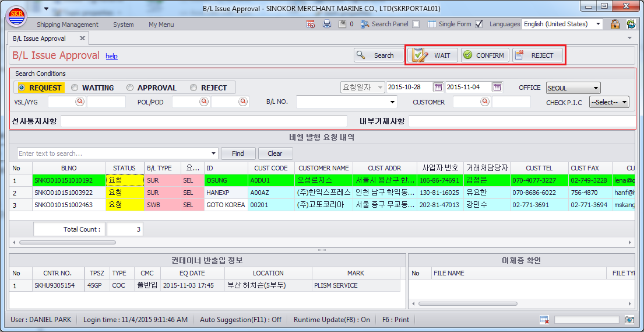Click container number SKHU9305154 cell

point(58,285)
